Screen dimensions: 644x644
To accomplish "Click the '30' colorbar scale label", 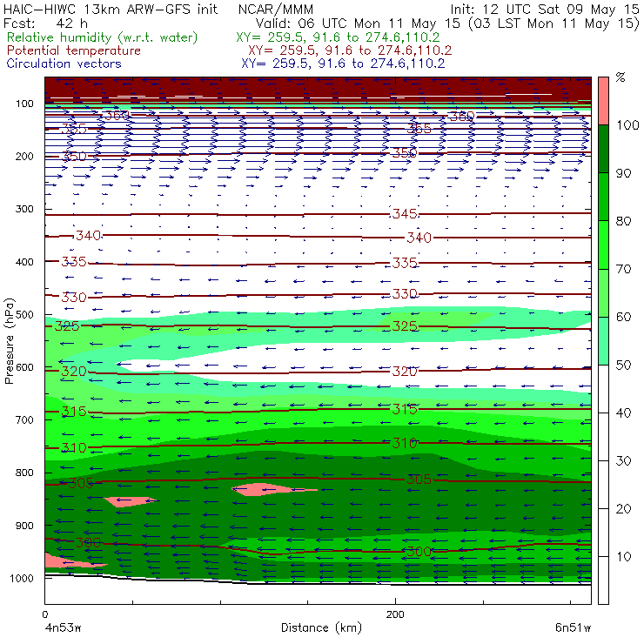I will click(623, 461).
